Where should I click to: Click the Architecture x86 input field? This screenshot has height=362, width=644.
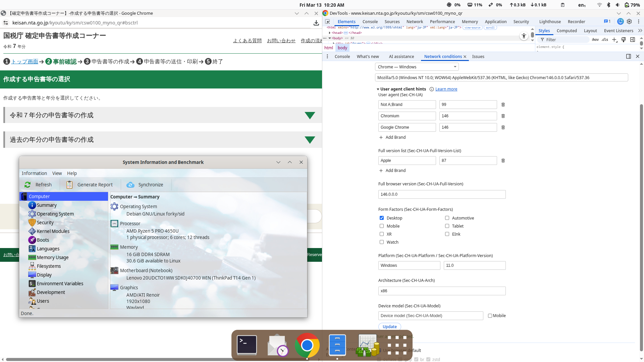point(442,291)
